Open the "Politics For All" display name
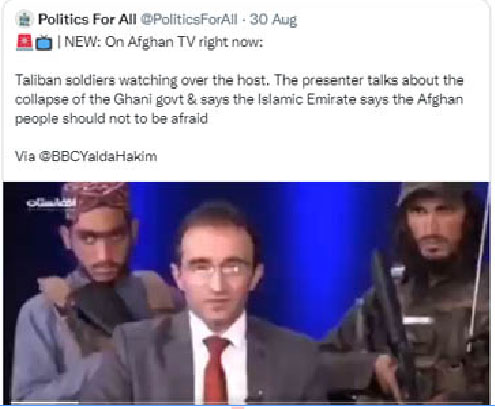 (x=87, y=19)
